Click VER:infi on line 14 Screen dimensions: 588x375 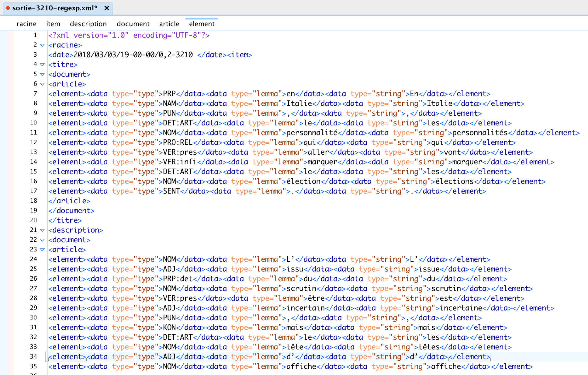click(x=180, y=162)
